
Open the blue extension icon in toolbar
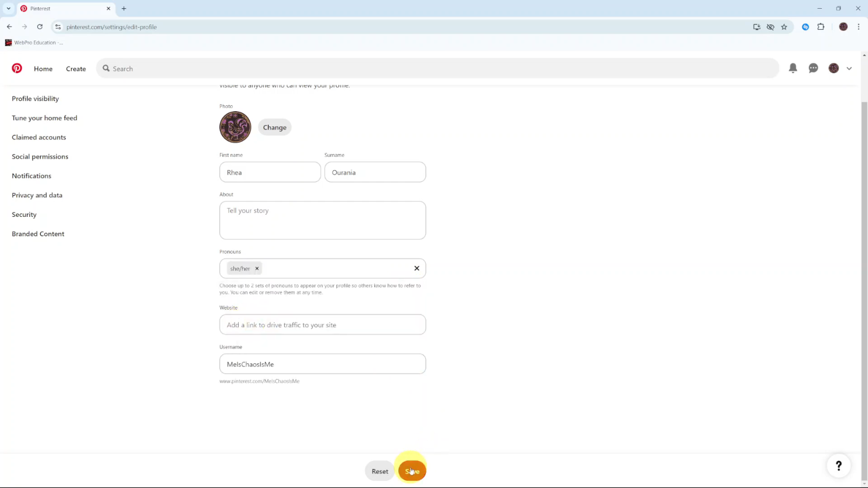806,27
